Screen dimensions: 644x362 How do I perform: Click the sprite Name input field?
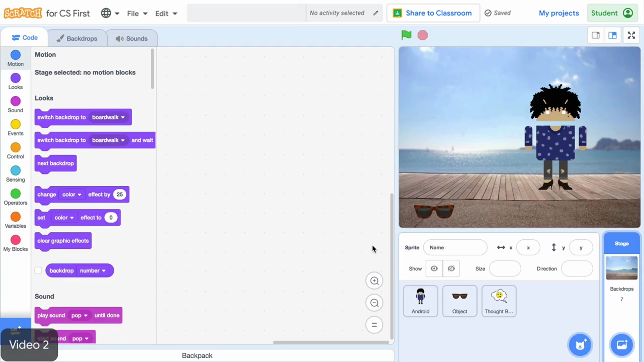[455, 248]
